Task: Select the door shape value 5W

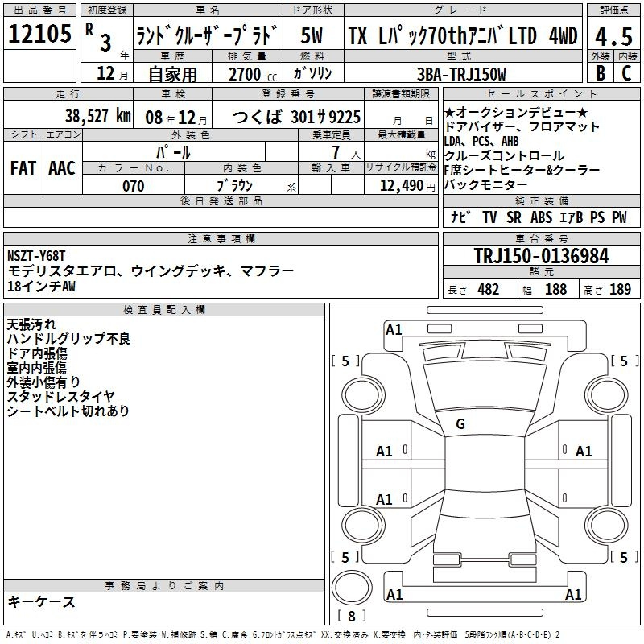Action: coord(312,35)
